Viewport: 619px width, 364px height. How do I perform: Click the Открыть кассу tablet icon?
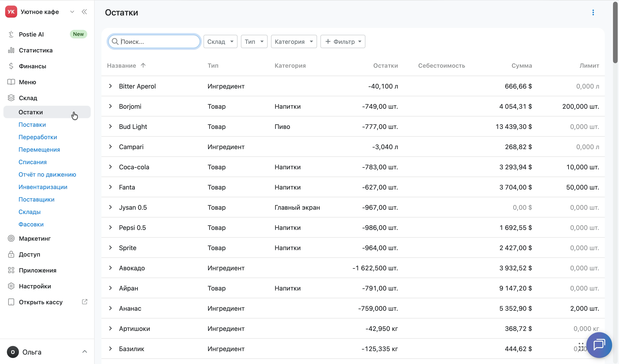coord(11,302)
